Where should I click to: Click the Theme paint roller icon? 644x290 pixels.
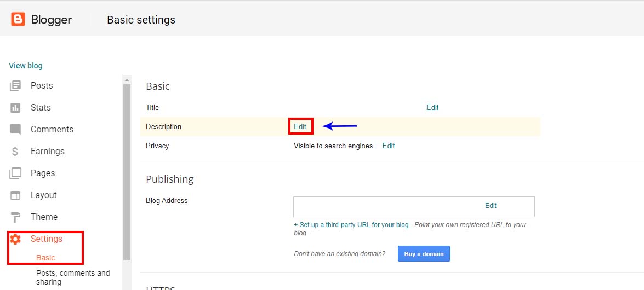tap(15, 217)
